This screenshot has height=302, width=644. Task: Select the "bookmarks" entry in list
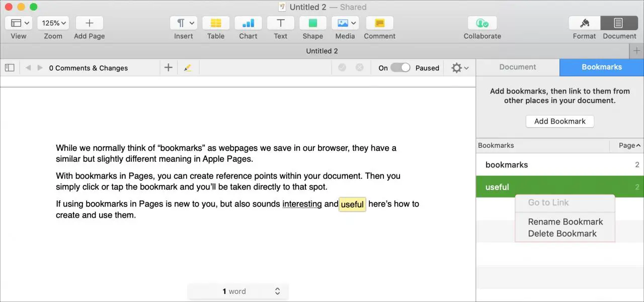507,165
